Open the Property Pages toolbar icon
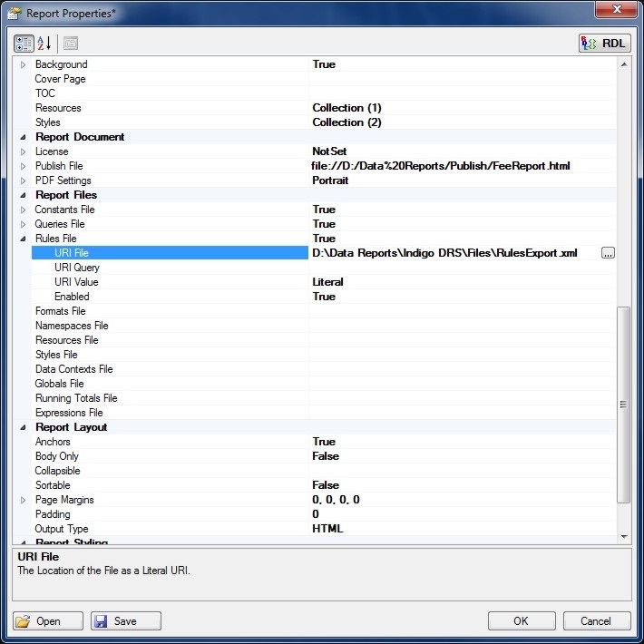 [x=70, y=43]
